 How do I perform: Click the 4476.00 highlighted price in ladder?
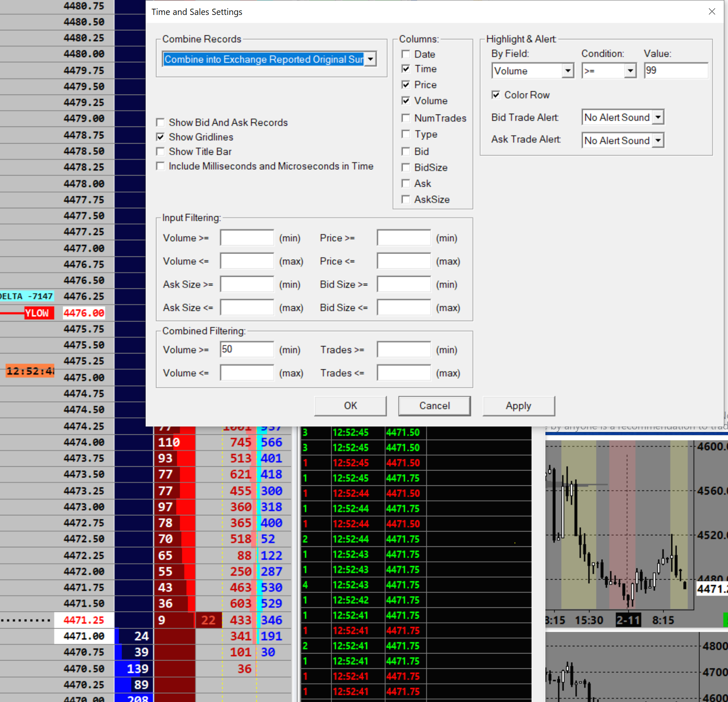tap(84, 313)
